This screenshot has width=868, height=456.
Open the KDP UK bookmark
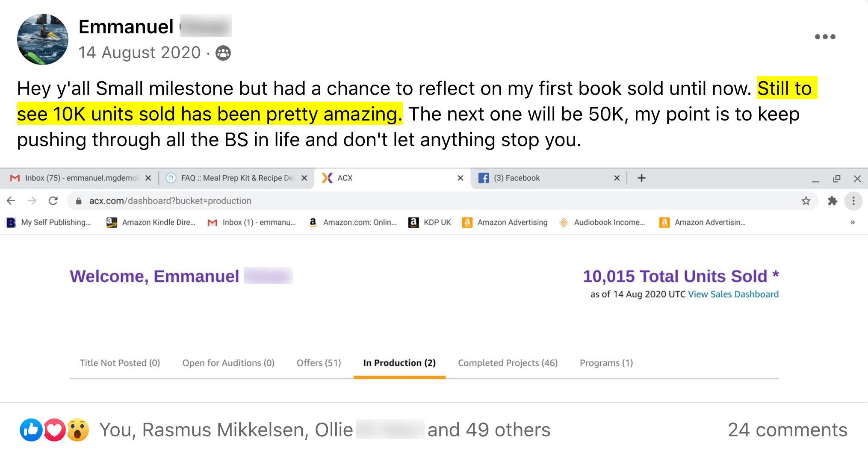point(430,222)
